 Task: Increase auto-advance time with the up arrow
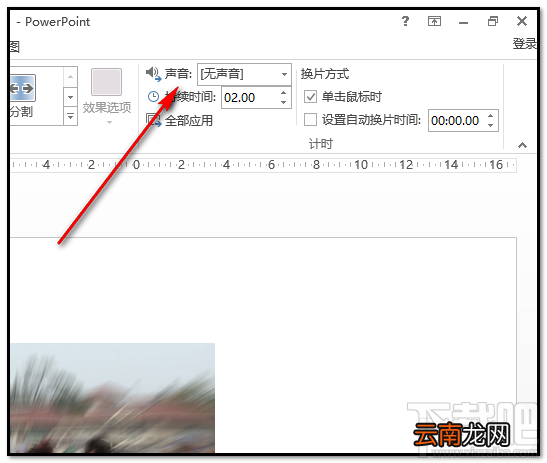click(491, 116)
